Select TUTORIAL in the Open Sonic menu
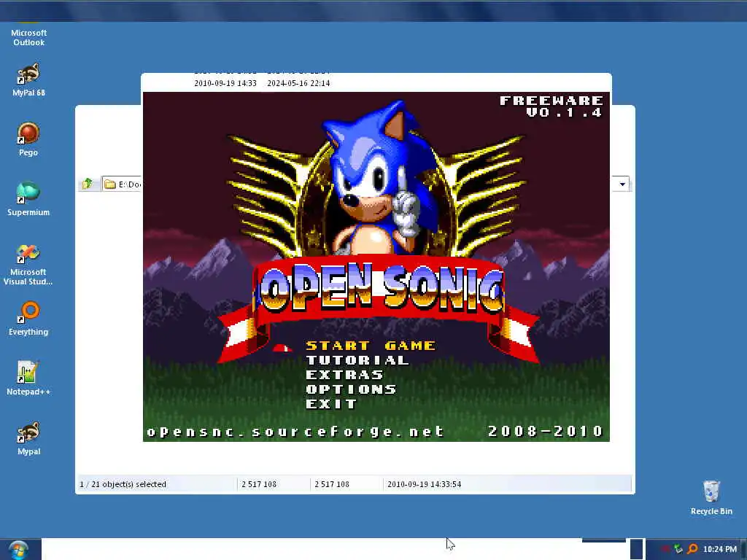This screenshot has height=560, width=747. (x=357, y=360)
